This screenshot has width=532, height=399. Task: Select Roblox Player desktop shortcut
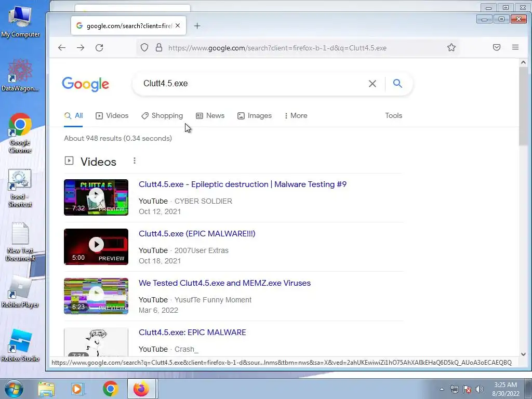tap(20, 292)
